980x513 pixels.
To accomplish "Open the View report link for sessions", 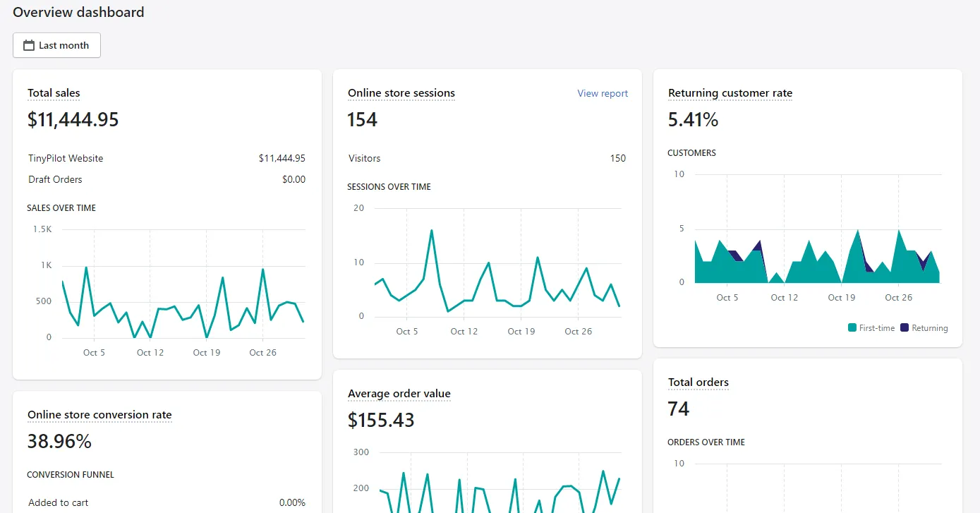I will (602, 92).
